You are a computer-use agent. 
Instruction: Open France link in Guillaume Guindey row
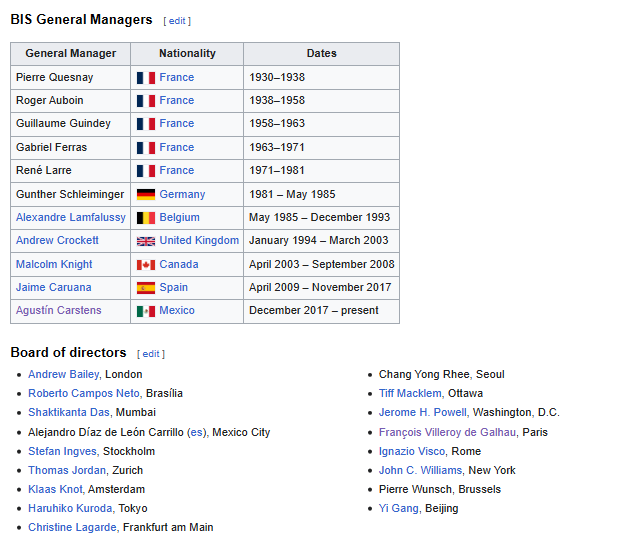coord(176,123)
